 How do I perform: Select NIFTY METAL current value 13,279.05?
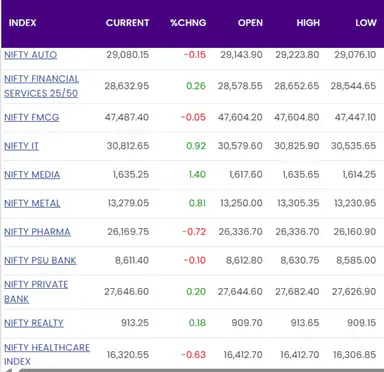click(x=128, y=203)
